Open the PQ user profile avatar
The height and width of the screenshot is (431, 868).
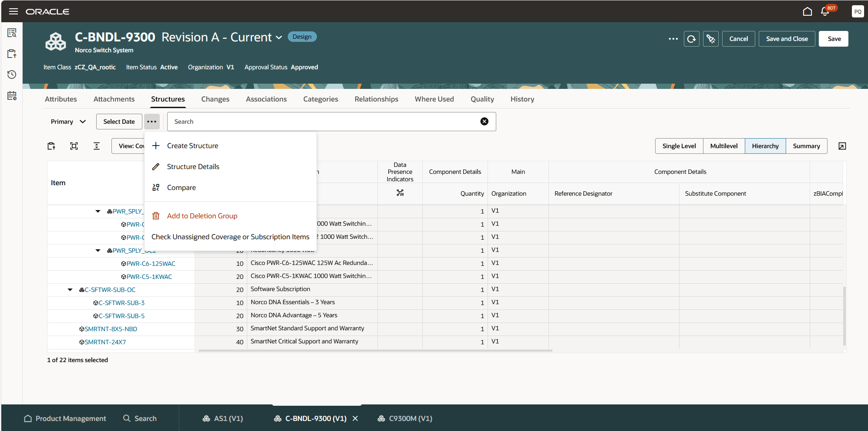point(858,11)
